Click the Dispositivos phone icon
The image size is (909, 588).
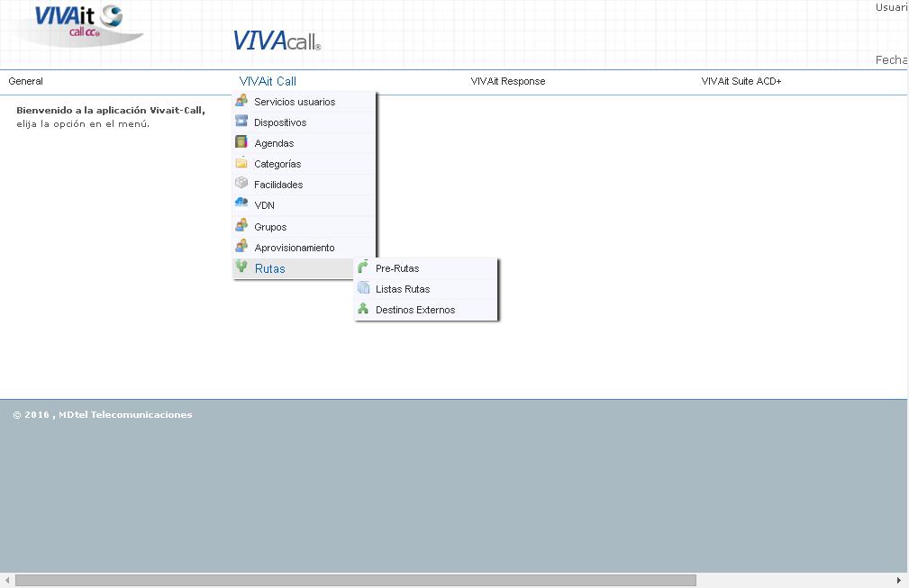[241, 121]
